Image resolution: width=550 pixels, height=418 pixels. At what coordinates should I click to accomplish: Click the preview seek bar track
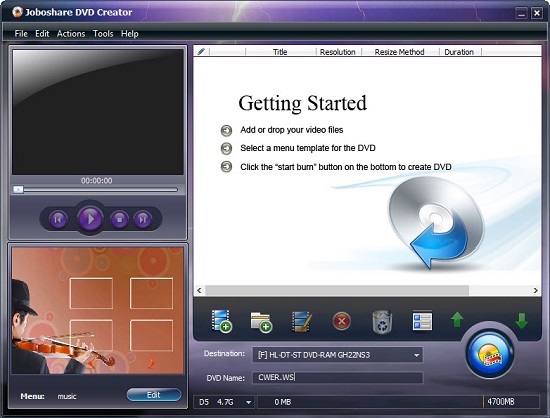[101, 190]
